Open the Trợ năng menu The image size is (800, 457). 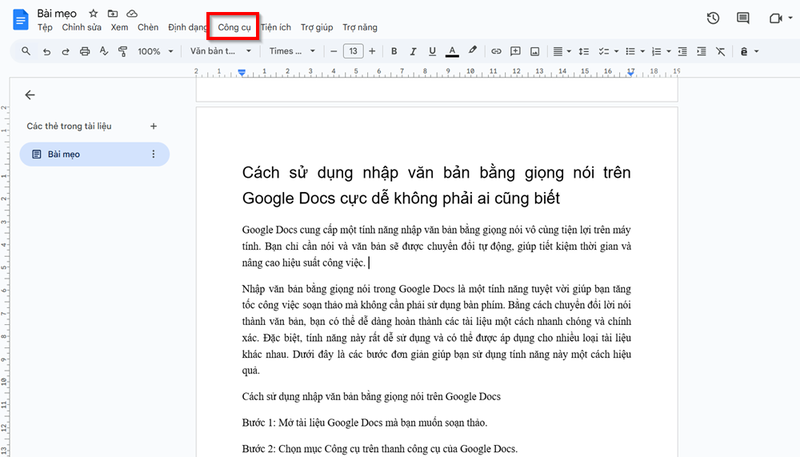pyautogui.click(x=360, y=27)
